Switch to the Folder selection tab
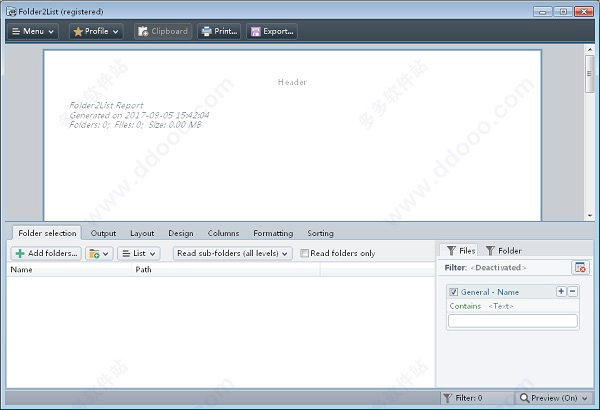The width and height of the screenshot is (600, 410). 47,233
